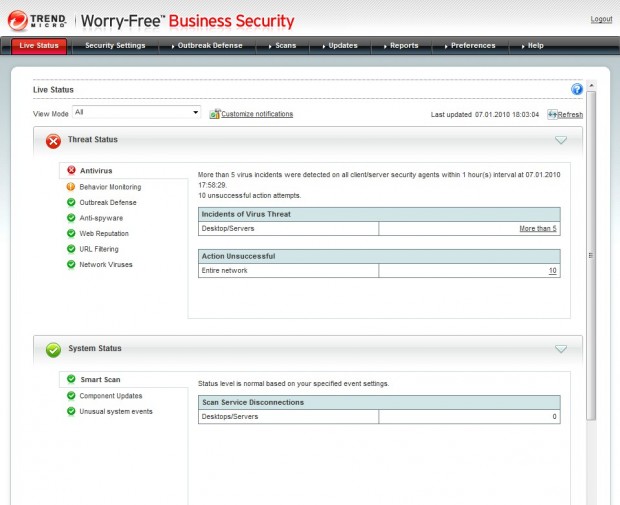Open the Customize notifications link
The width and height of the screenshot is (620, 505).
pyautogui.click(x=257, y=114)
